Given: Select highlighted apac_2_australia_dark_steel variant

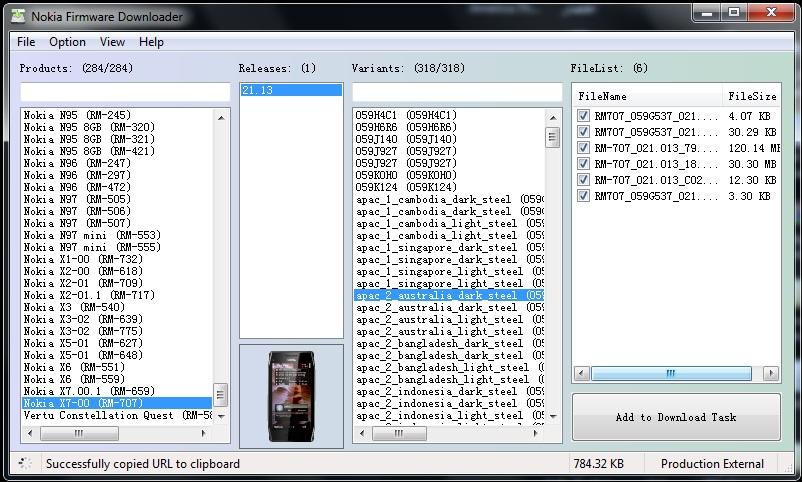Looking at the screenshot, I should pyautogui.click(x=449, y=296).
